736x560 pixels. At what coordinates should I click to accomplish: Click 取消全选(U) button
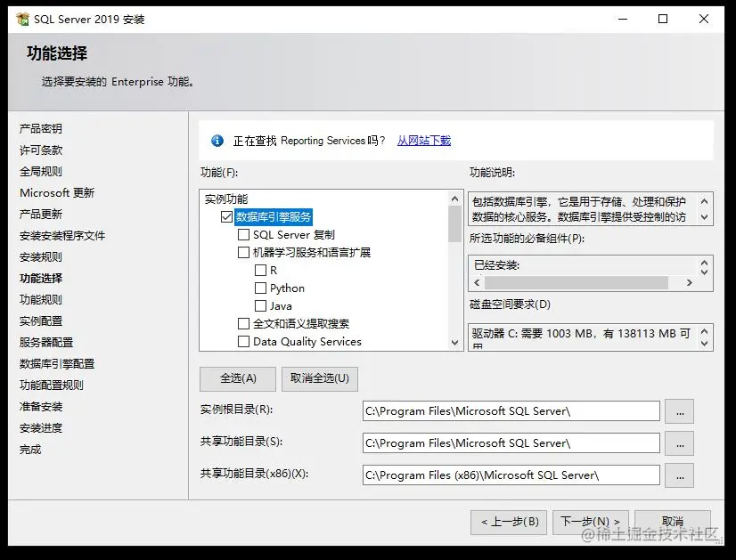tap(320, 378)
